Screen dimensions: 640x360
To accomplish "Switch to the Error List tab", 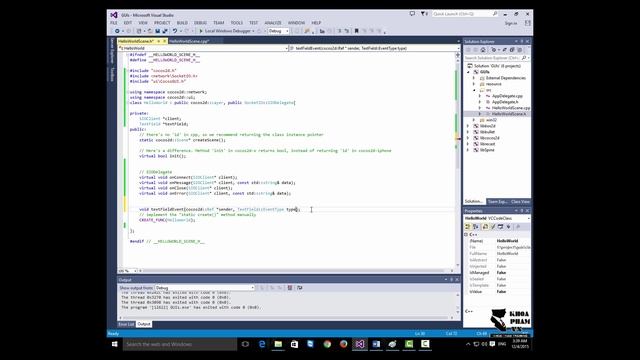I will coord(126,324).
